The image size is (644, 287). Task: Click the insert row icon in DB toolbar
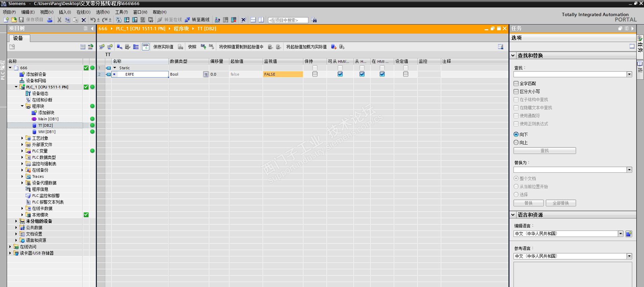[102, 47]
